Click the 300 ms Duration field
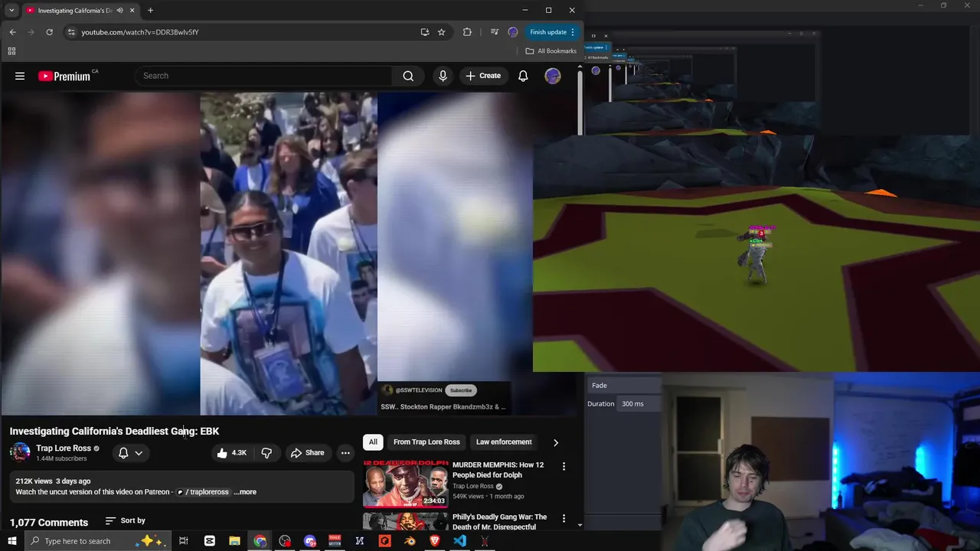Viewport: 980px width, 551px height. click(640, 404)
